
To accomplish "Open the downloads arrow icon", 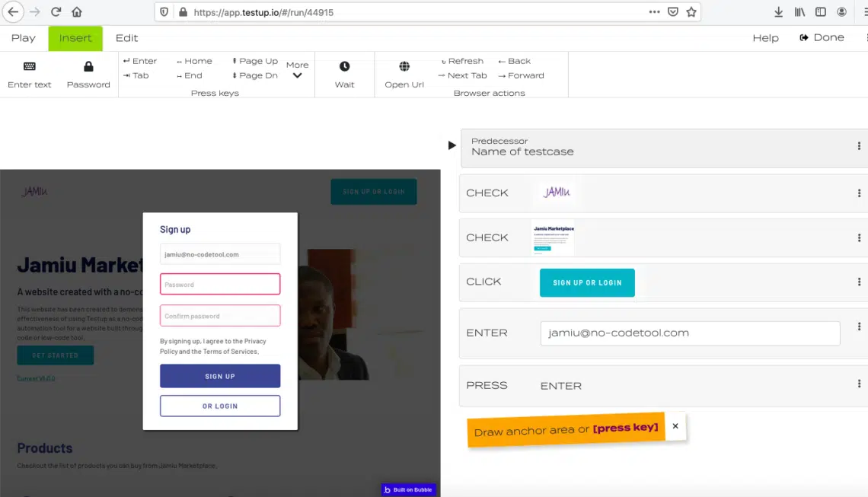I will 778,11.
